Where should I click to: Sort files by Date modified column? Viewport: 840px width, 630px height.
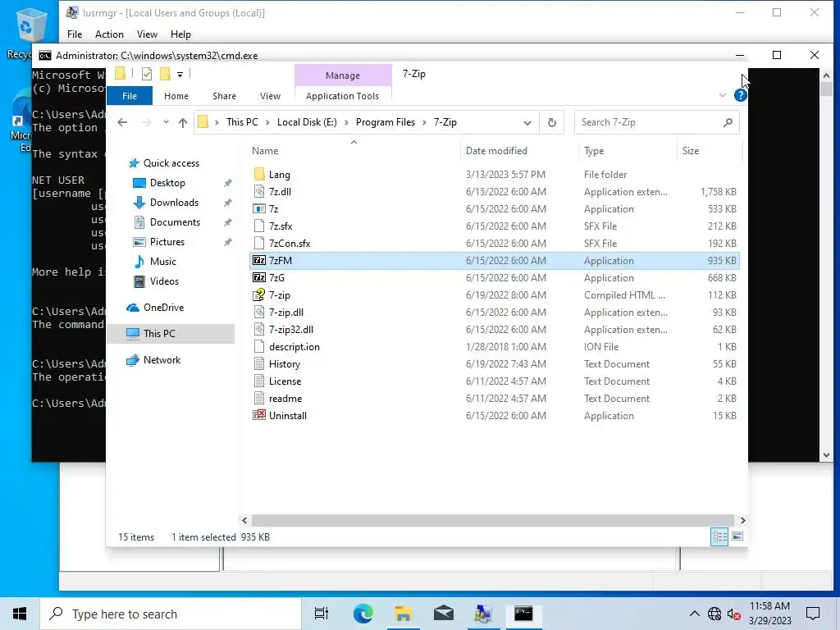[519, 151]
